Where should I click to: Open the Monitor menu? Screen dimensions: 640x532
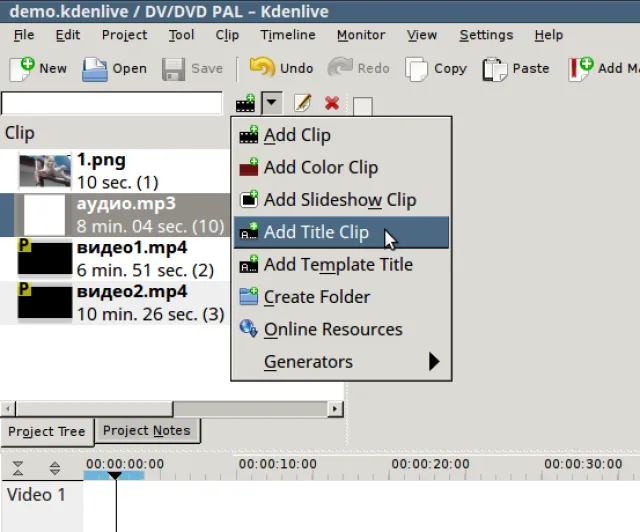[x=361, y=35]
